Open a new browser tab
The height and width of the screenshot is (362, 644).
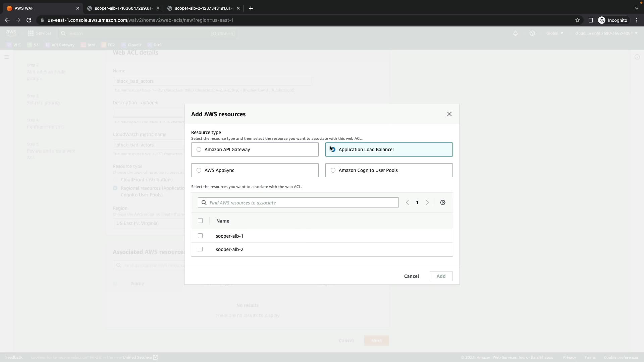click(x=251, y=8)
